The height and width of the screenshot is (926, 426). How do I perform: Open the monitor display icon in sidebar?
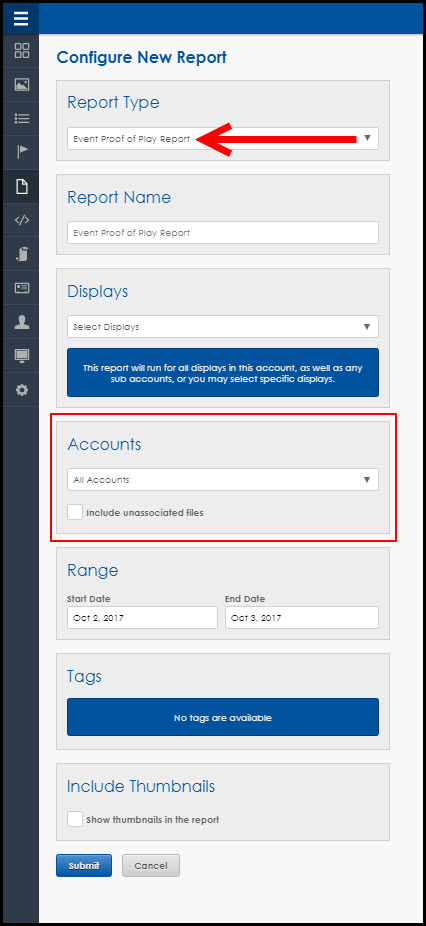[x=22, y=356]
